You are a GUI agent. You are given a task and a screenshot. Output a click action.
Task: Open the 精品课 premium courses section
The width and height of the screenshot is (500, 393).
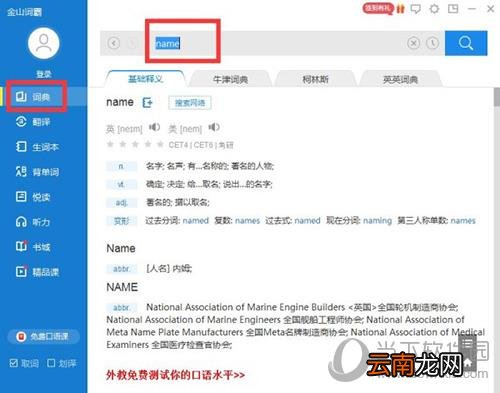click(x=37, y=272)
